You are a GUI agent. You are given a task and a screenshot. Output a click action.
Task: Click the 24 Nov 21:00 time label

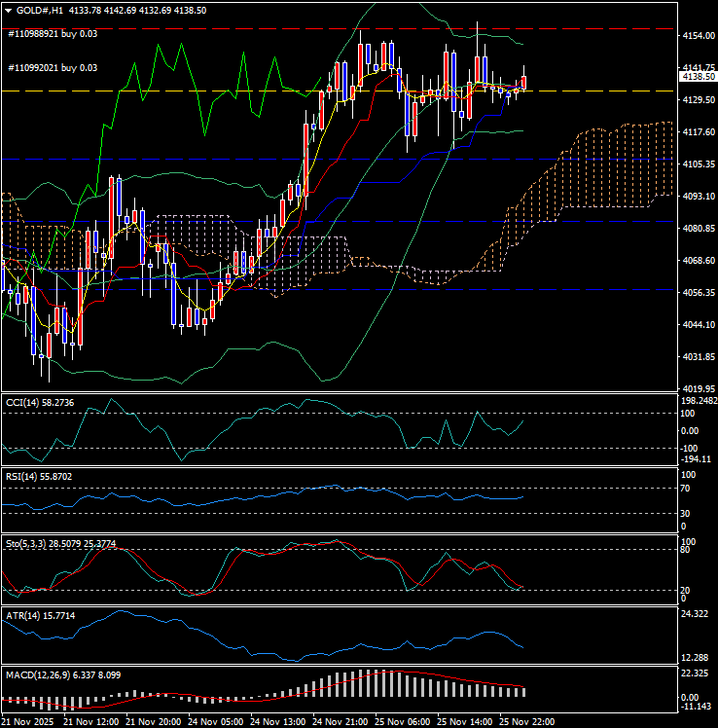pyautogui.click(x=340, y=722)
